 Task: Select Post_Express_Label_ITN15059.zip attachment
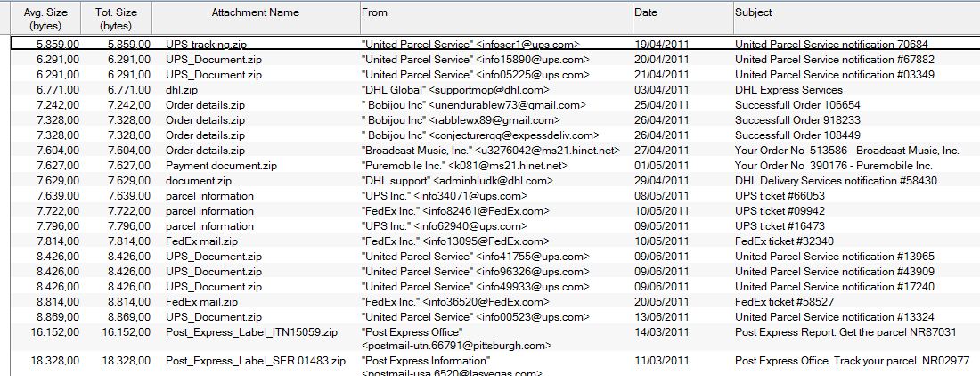251,332
